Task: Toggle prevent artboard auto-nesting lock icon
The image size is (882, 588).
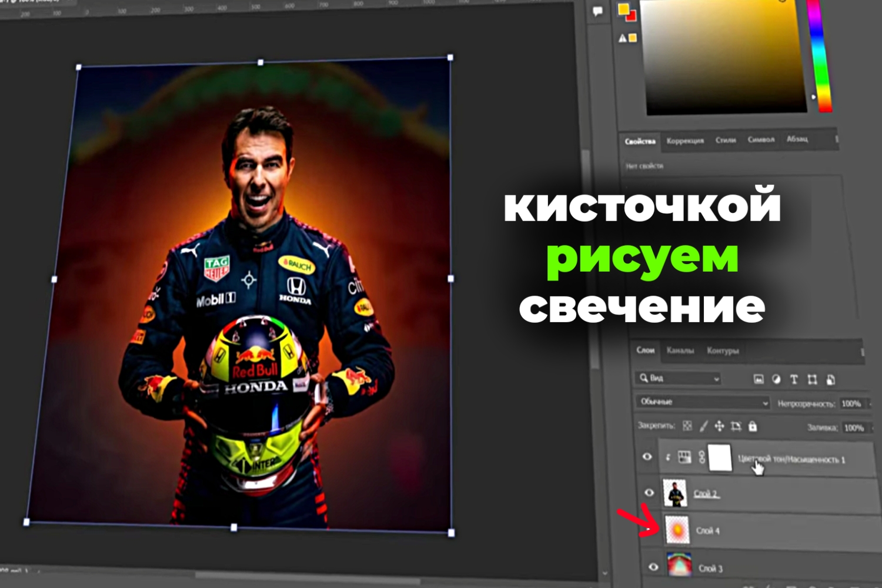Action: (736, 426)
